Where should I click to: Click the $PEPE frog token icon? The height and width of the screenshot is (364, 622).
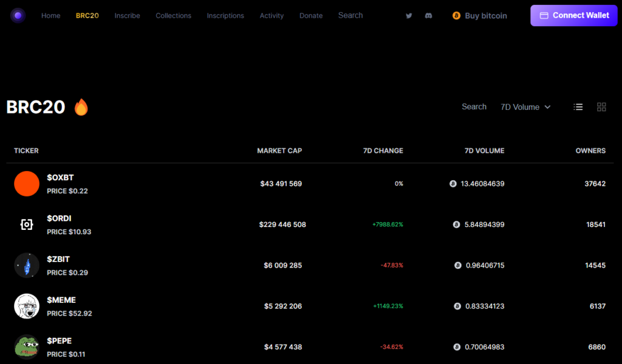tap(27, 347)
